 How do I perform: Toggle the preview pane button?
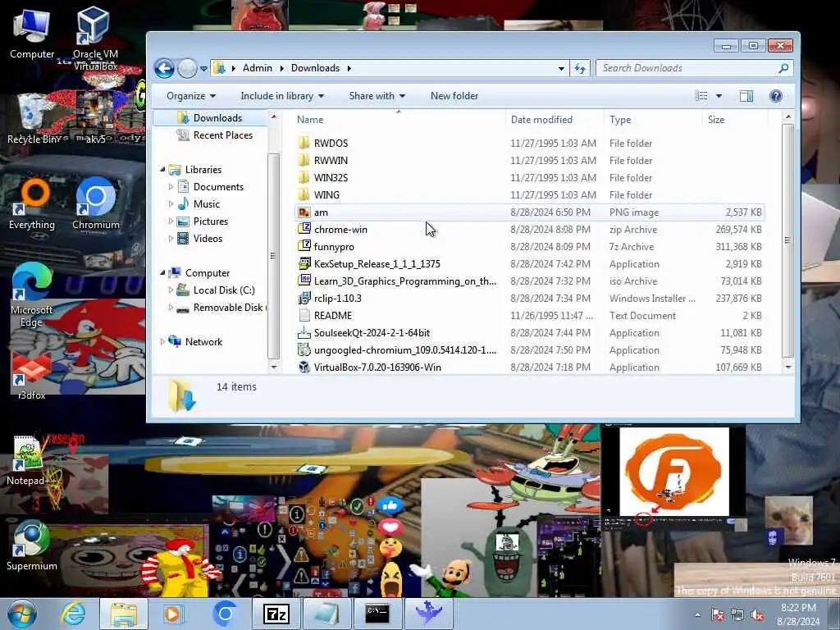tap(746, 96)
